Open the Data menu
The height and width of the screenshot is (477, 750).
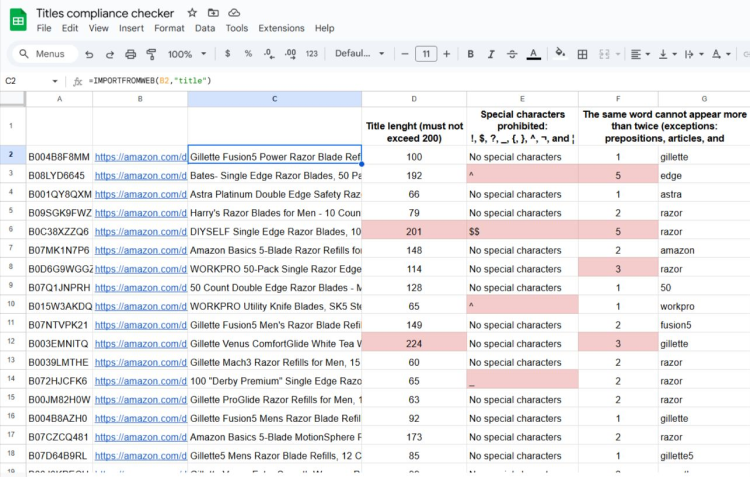coord(205,28)
